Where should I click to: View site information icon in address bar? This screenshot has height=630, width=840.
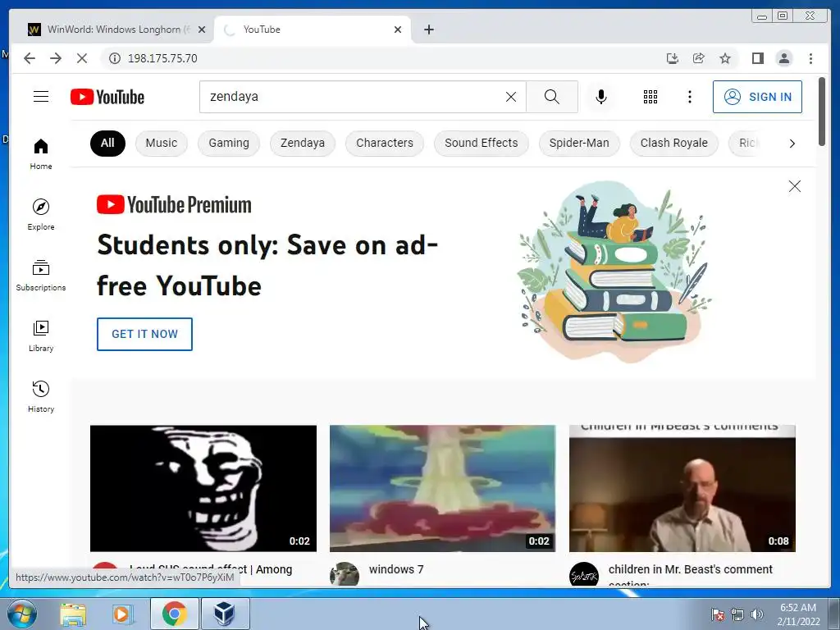coord(115,58)
